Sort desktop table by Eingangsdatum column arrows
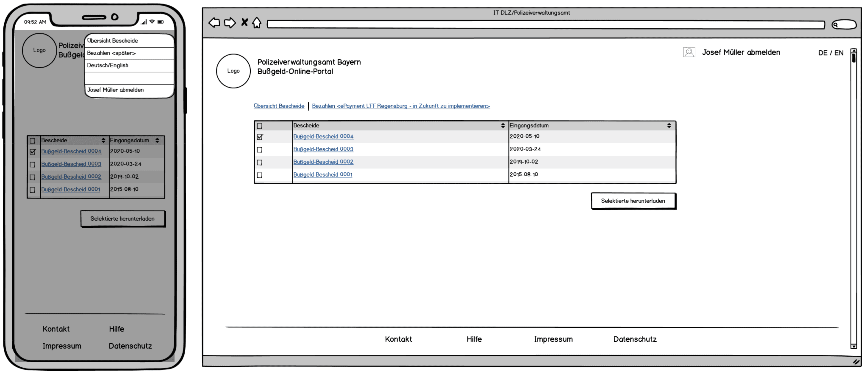This screenshot has height=375, width=868. coord(669,126)
